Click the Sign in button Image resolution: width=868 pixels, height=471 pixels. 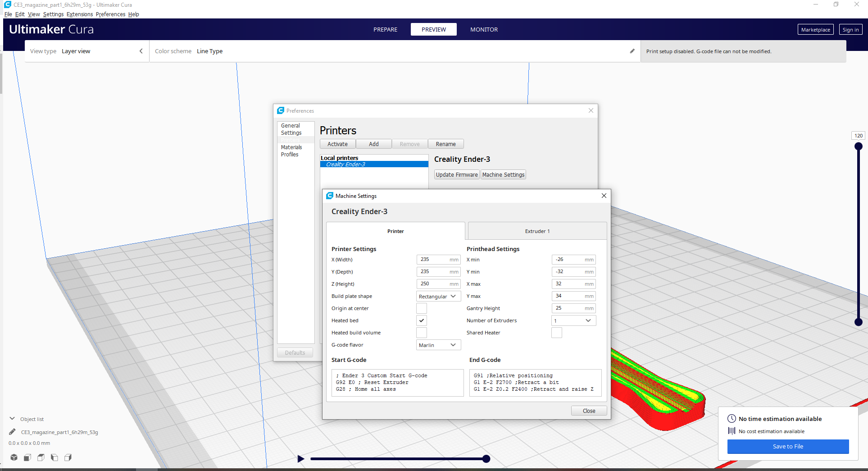tap(850, 29)
